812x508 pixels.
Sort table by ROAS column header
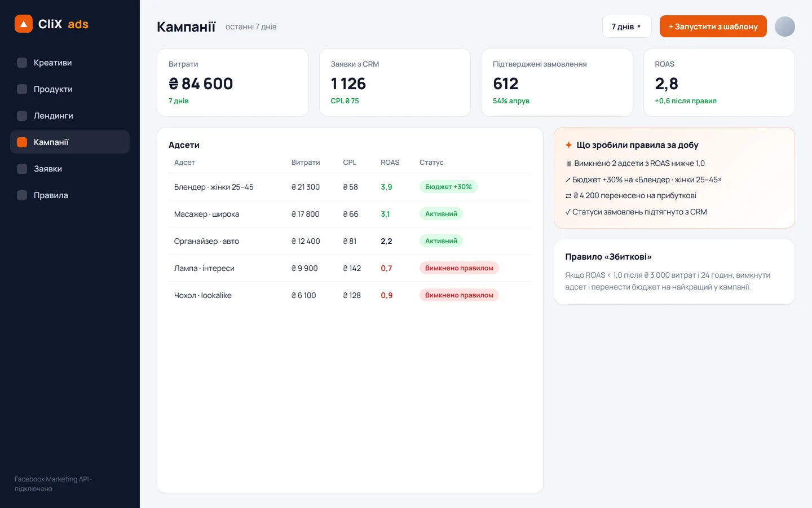(390, 163)
